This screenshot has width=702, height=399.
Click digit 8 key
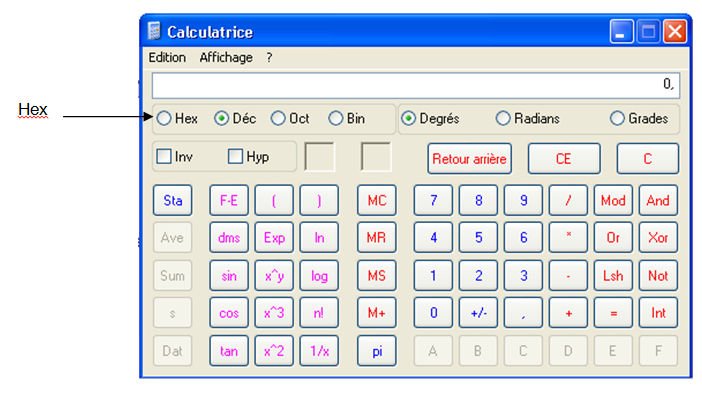point(478,200)
